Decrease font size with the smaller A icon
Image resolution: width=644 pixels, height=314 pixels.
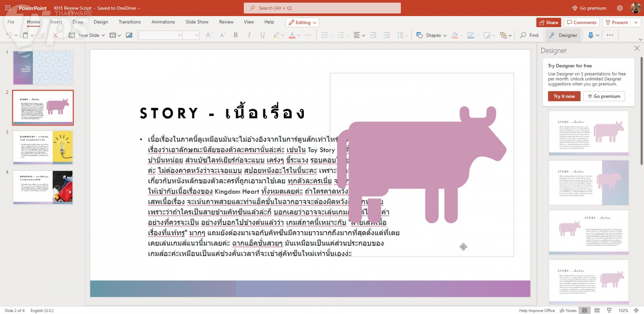coord(222,35)
